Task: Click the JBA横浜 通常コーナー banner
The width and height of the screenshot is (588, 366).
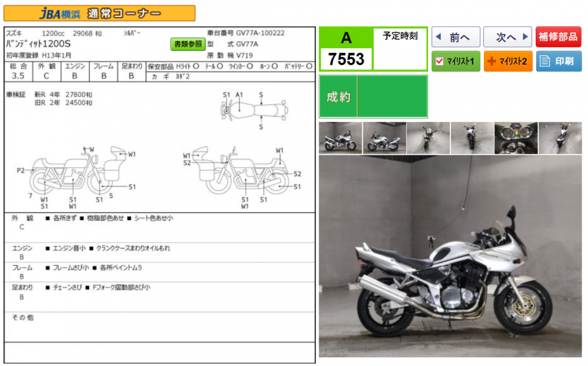Action: click(x=99, y=13)
